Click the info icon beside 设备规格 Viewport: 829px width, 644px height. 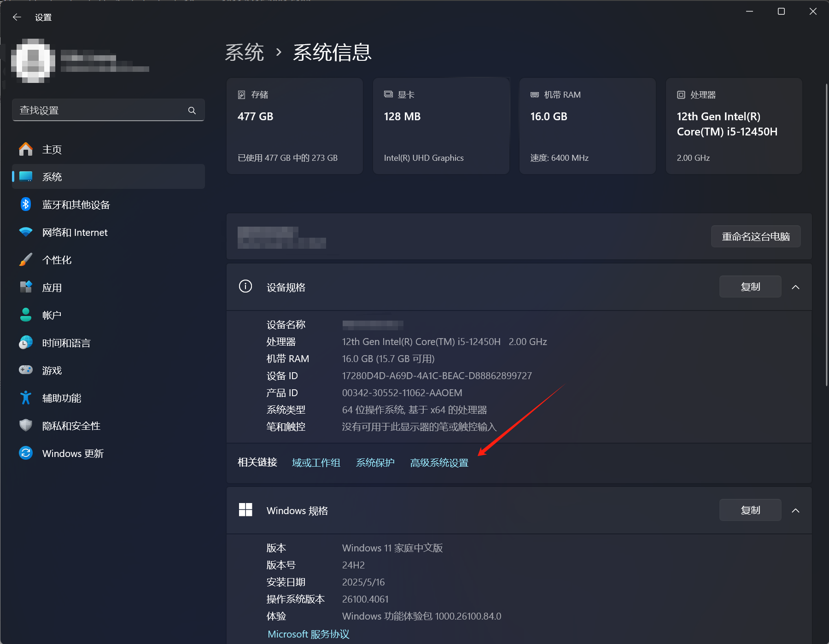click(x=245, y=287)
